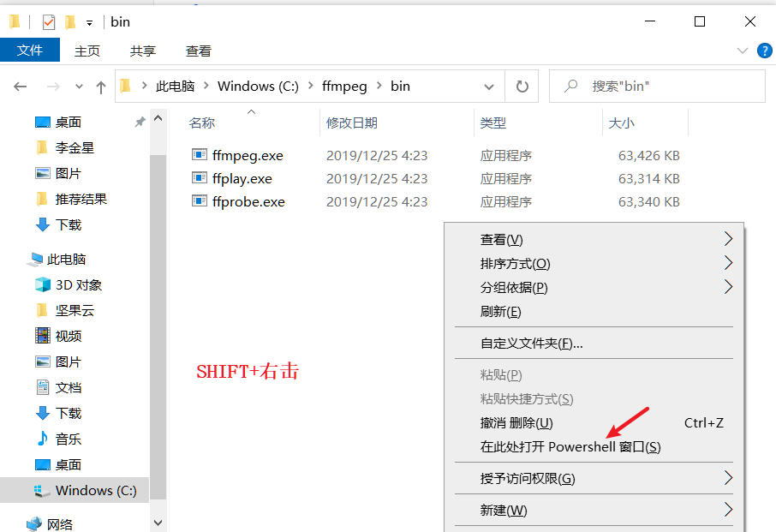Open 李金星 folder in navigation pane
The height and width of the screenshot is (532, 776).
[x=75, y=147]
